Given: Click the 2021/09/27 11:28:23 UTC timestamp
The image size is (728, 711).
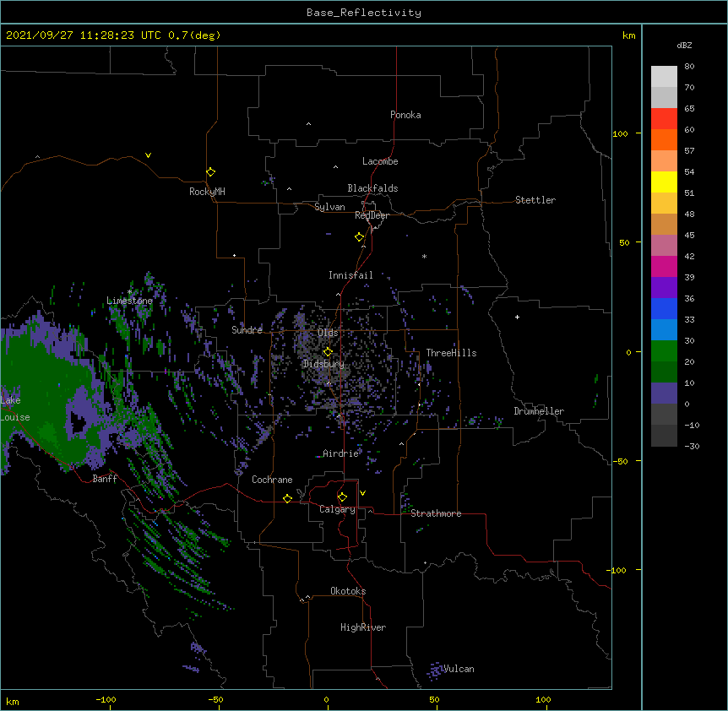Looking at the screenshot, I should [84, 35].
